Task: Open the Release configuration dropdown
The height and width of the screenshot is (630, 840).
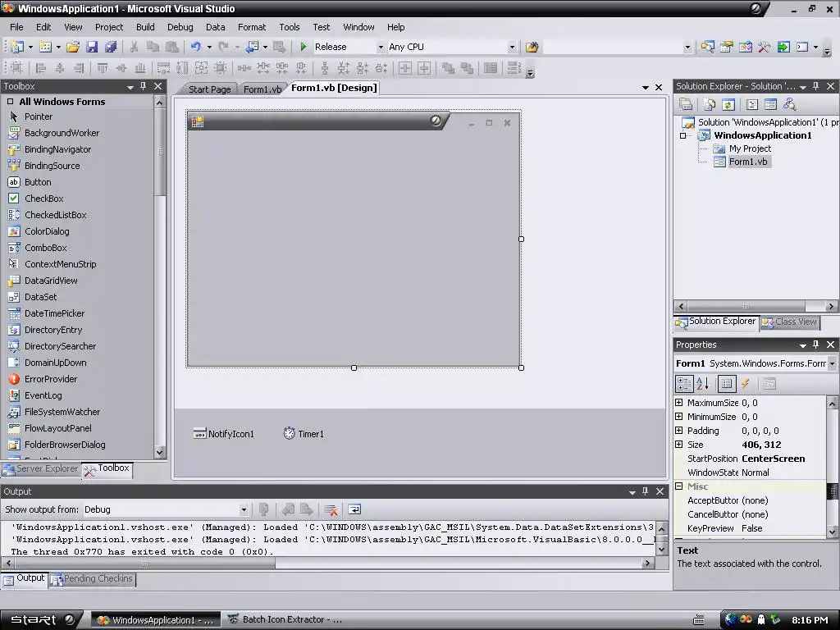Action: click(x=381, y=47)
